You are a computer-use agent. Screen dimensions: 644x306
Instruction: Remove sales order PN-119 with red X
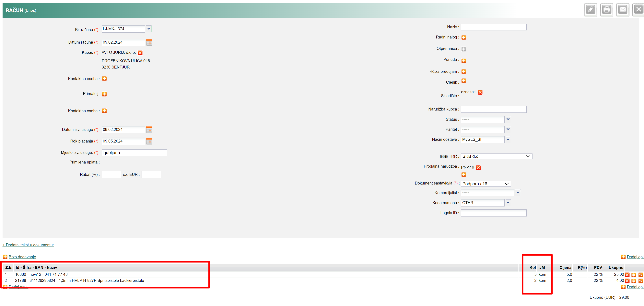[478, 167]
